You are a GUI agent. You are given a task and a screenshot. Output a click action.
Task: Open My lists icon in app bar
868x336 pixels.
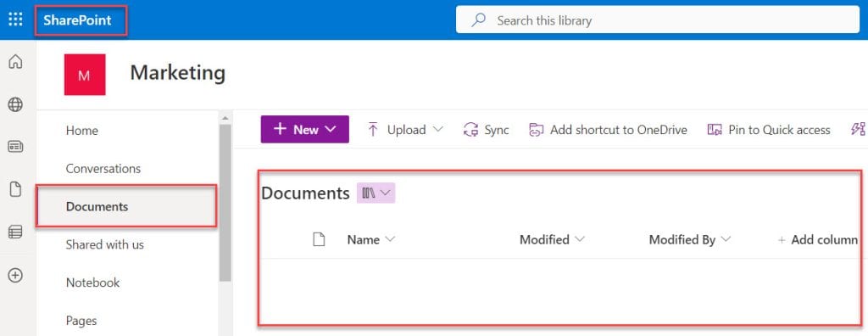coord(15,232)
